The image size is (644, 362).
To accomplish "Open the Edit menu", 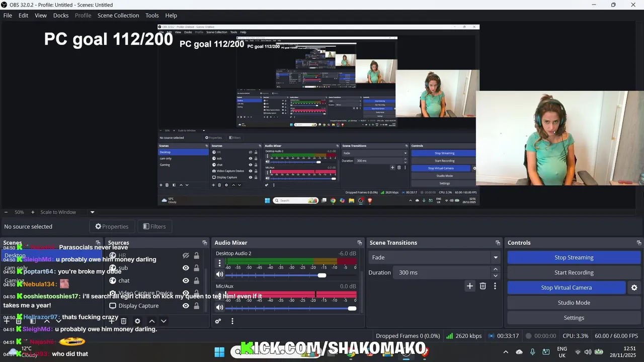I will point(23,16).
